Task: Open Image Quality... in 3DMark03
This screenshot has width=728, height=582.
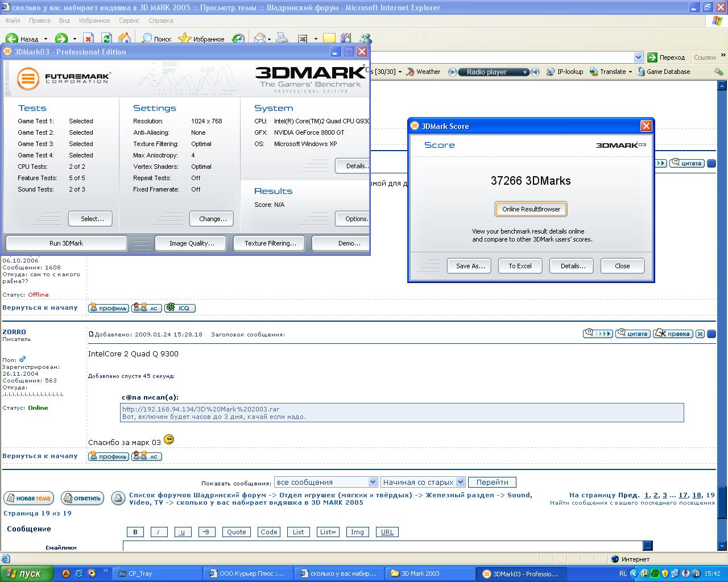Action: coord(192,243)
